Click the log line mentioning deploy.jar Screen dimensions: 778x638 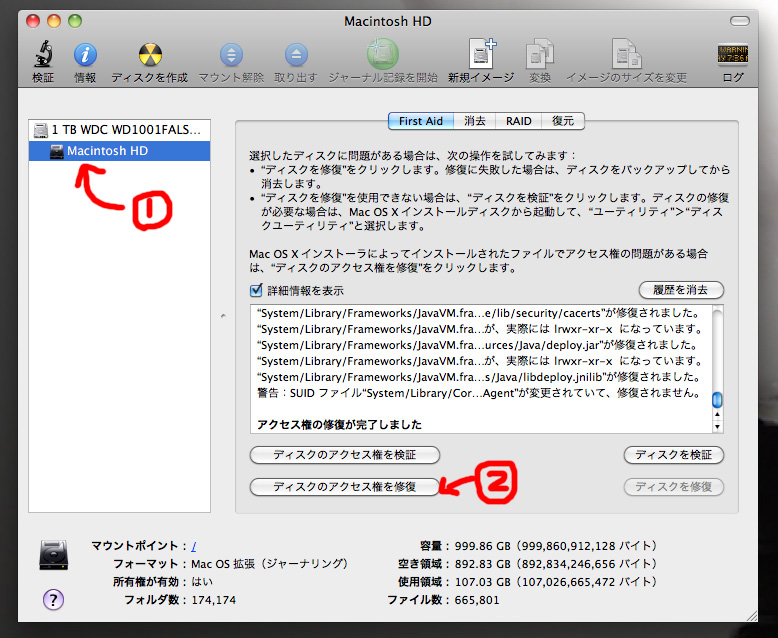tap(477, 345)
